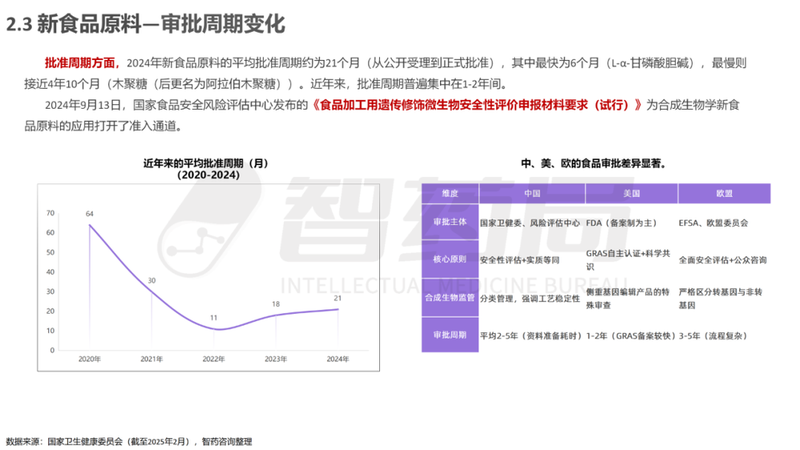The width and height of the screenshot is (800, 450).
Task: Click the data label 11 on chart
Action: 214,318
